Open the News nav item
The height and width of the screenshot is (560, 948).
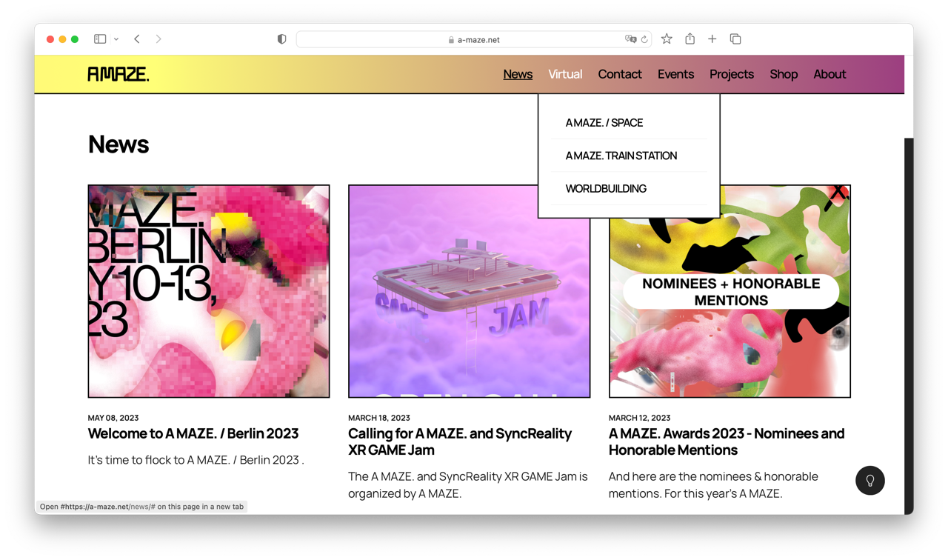click(518, 74)
